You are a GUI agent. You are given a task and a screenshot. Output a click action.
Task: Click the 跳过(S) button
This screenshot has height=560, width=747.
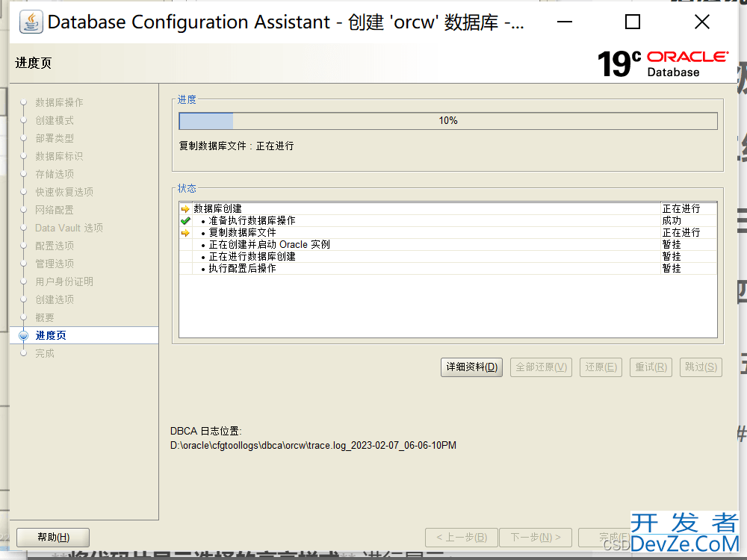coord(701,367)
